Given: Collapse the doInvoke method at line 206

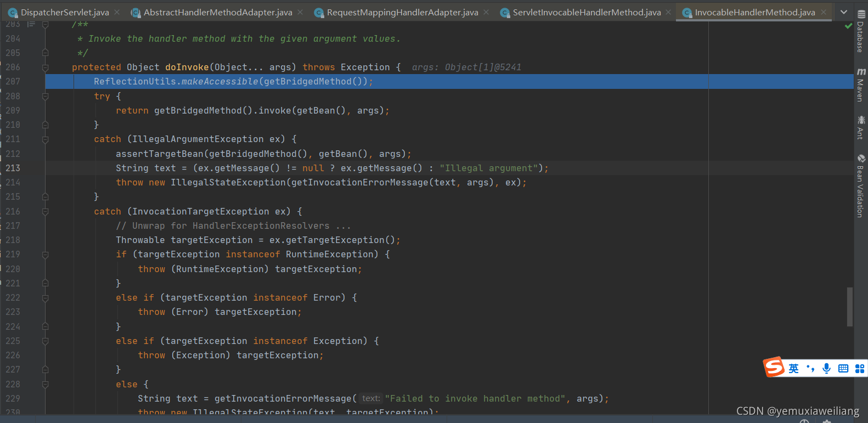Looking at the screenshot, I should [46, 67].
